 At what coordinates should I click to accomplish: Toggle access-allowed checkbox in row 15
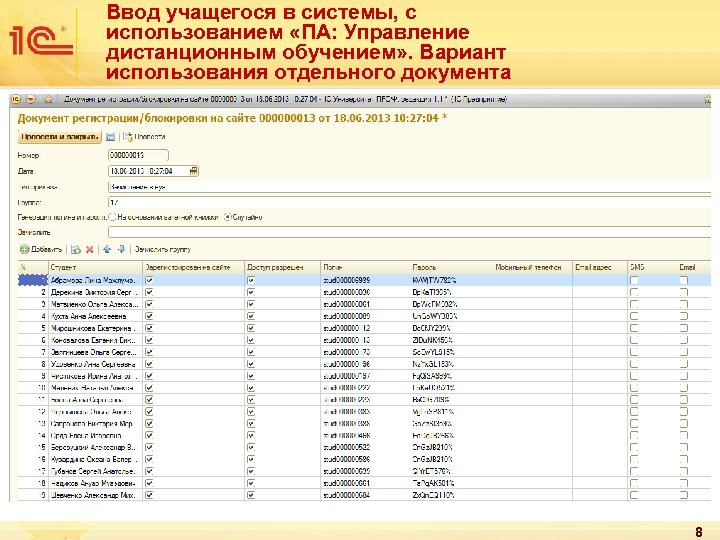(x=251, y=447)
